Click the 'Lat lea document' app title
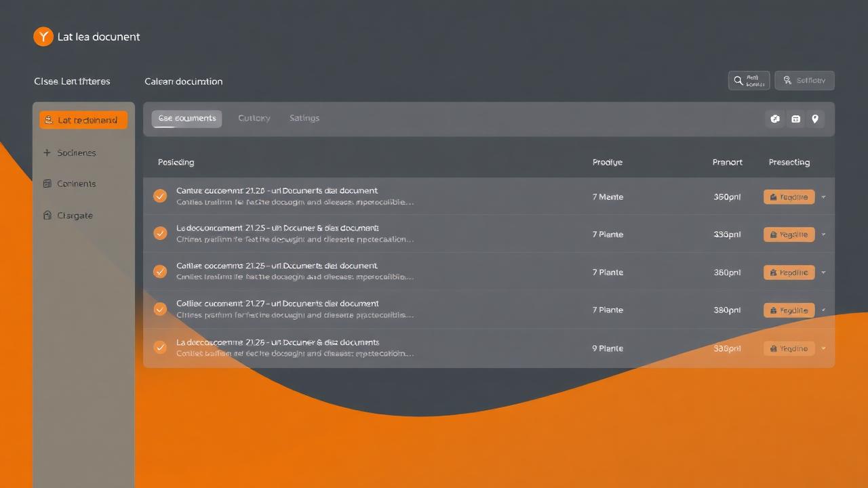 pyautogui.click(x=98, y=37)
